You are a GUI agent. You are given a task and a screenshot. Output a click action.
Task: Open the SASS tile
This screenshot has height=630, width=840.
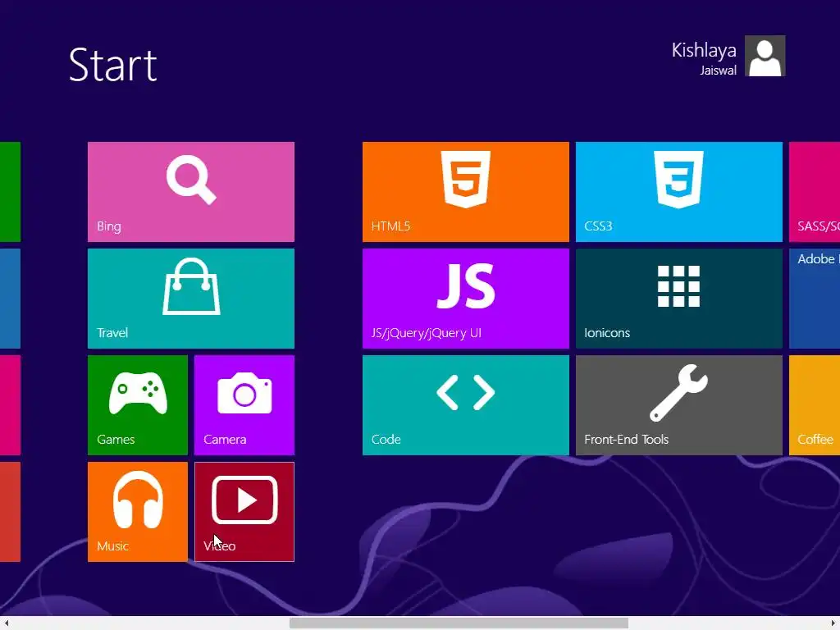pos(815,192)
